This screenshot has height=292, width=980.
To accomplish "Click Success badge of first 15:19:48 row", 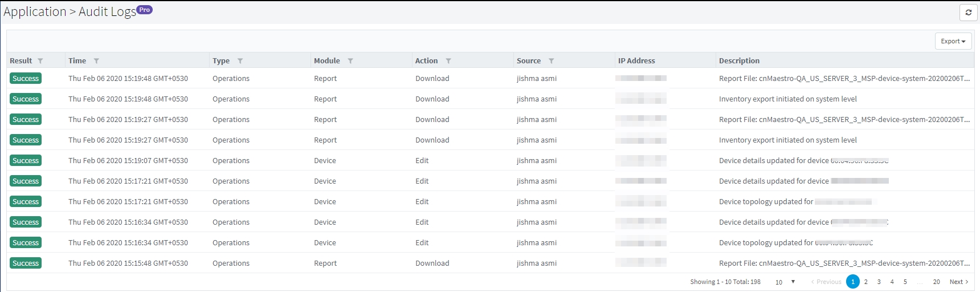I will point(26,79).
